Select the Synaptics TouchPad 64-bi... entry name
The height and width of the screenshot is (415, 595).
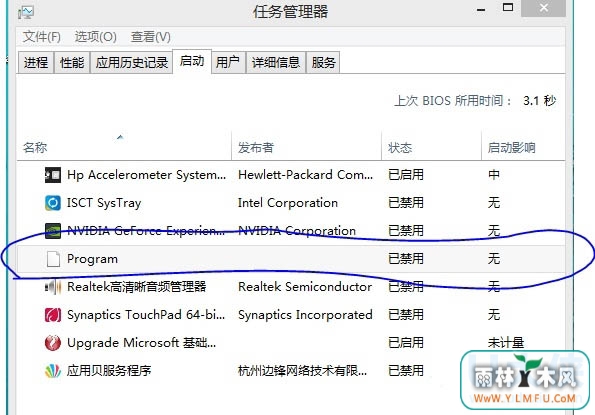[146, 315]
